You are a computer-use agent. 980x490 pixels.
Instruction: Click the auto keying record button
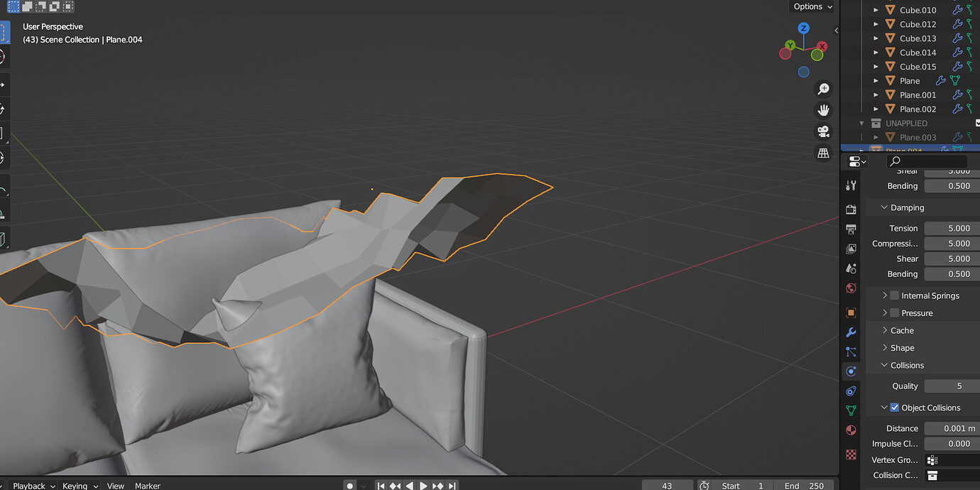pyautogui.click(x=349, y=486)
